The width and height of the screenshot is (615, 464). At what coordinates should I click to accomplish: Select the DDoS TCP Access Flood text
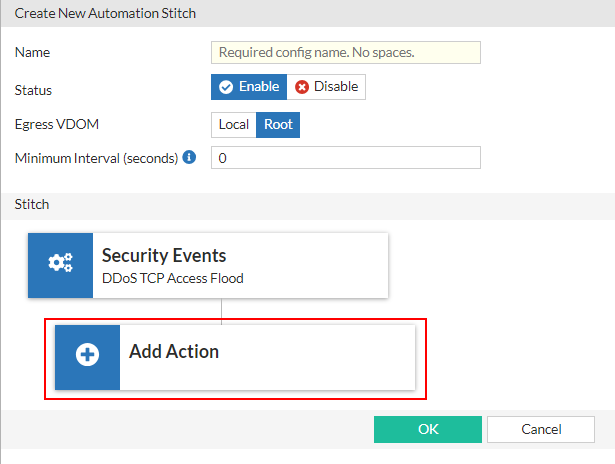tap(172, 278)
